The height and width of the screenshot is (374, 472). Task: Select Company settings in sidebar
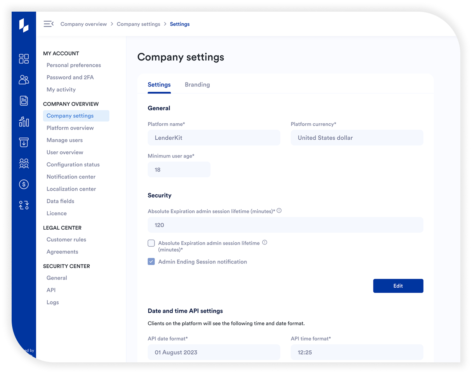tap(76, 116)
